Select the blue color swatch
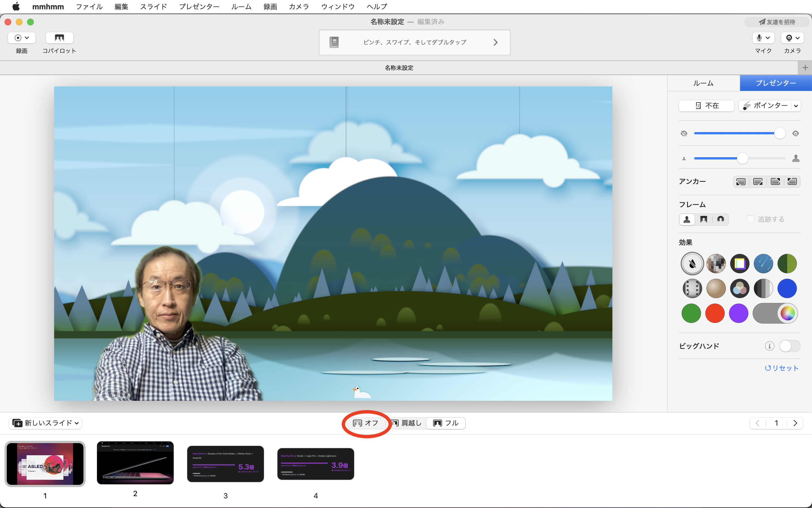The image size is (812, 508). (x=787, y=288)
